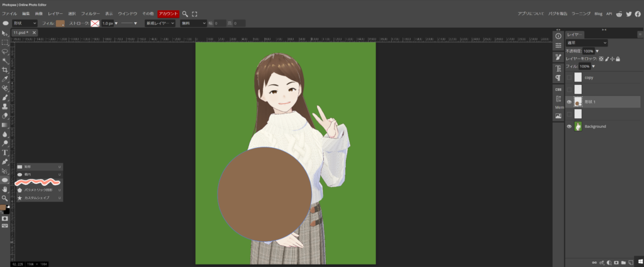The width and height of the screenshot is (644, 267).
Task: Hide the 形状 1 layer
Action: [569, 102]
